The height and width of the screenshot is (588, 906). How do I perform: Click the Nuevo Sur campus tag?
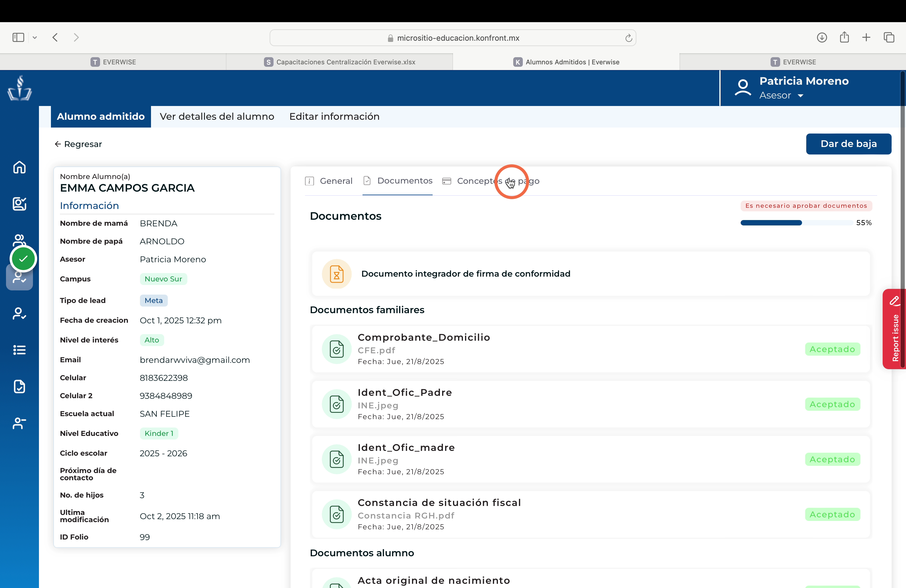pos(163,279)
